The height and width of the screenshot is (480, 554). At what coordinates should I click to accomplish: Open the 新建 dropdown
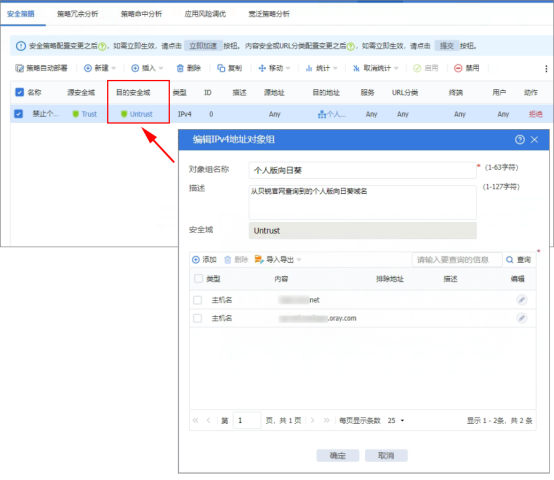pos(100,68)
